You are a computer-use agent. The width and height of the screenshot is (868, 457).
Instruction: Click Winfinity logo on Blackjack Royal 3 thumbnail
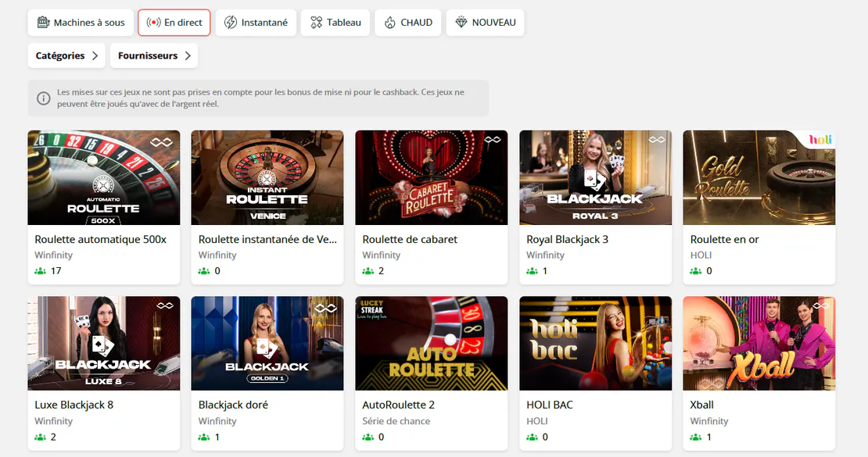(x=657, y=139)
